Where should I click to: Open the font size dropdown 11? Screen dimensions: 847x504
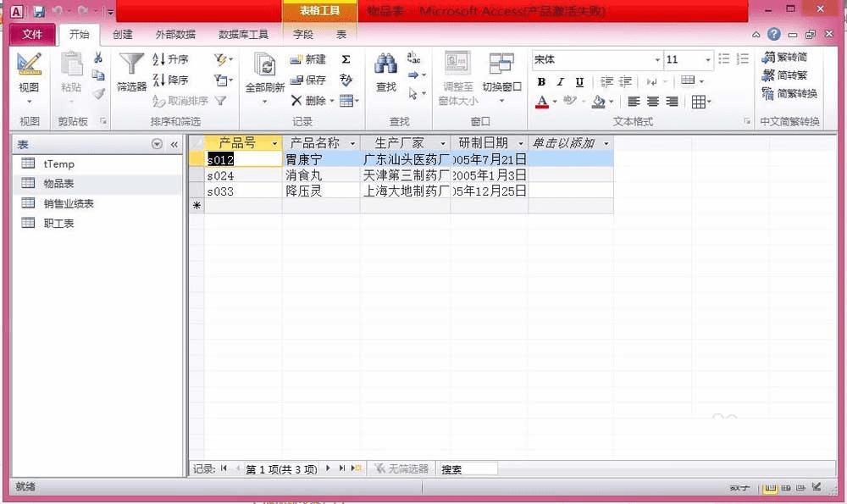[x=707, y=59]
